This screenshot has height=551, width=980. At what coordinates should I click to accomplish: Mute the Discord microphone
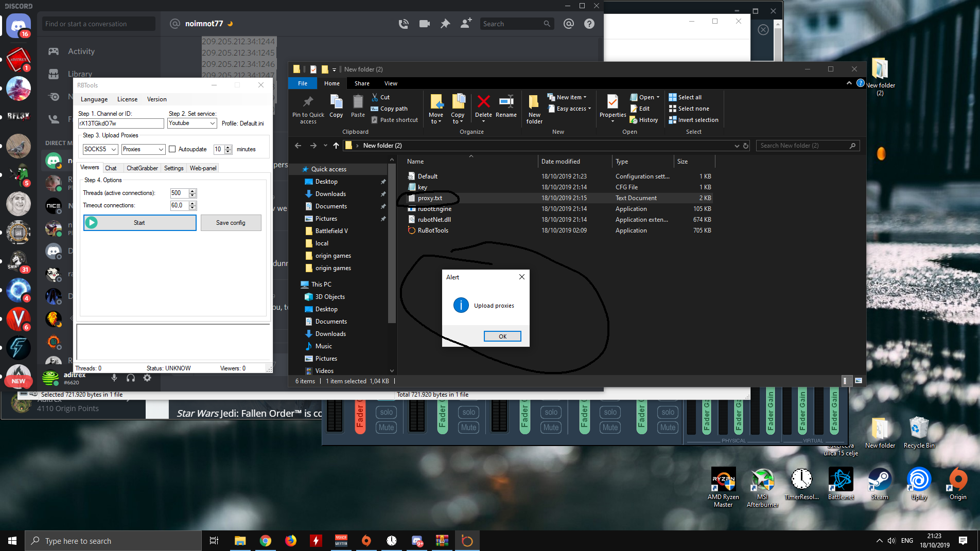[114, 378]
